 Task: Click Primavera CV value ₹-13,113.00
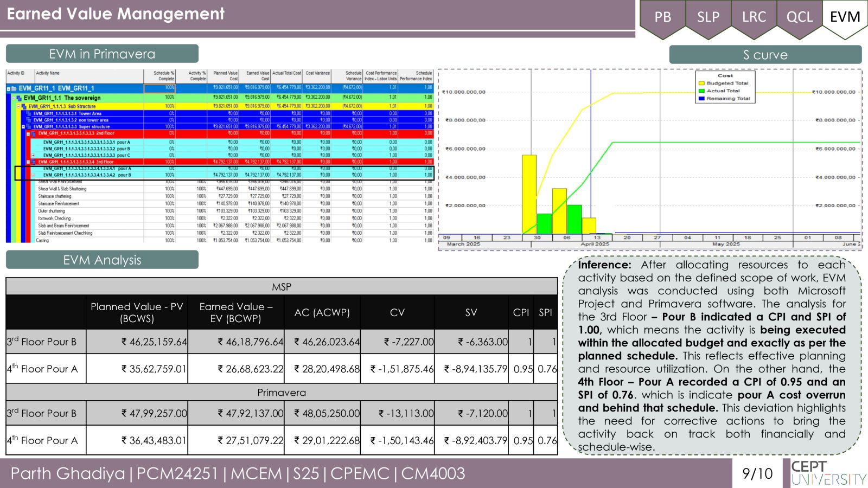(x=406, y=413)
